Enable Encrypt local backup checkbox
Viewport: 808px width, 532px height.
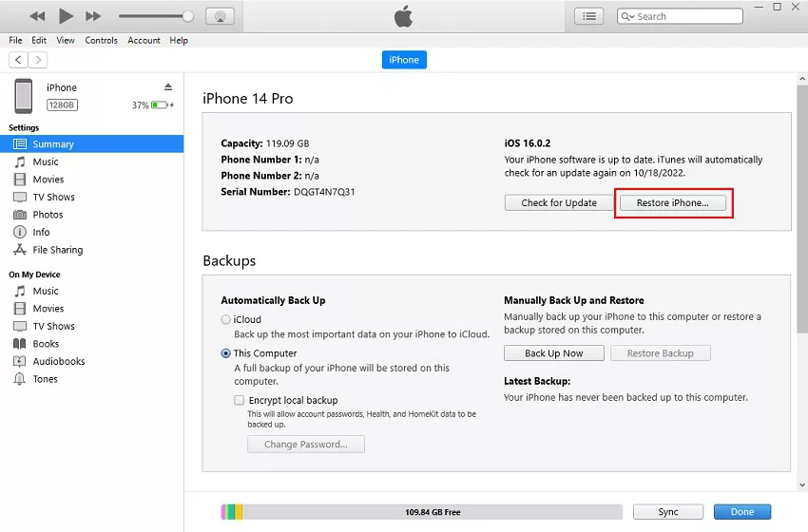[x=240, y=401]
